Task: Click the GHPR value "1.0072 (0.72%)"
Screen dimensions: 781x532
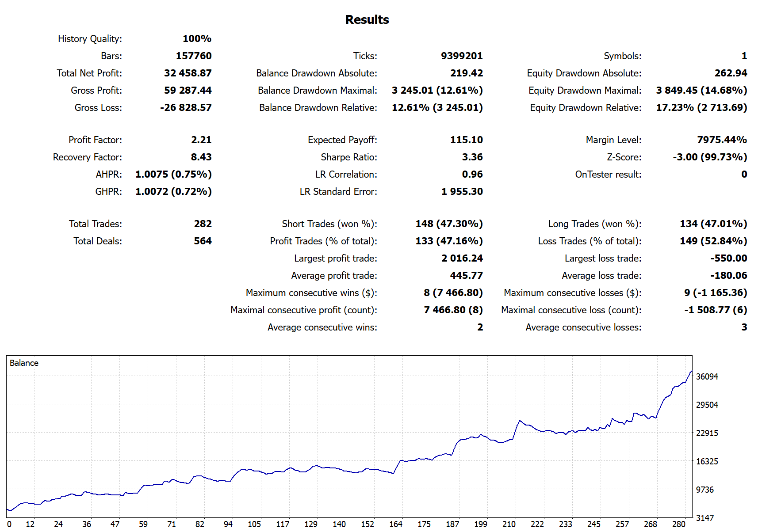Action: coord(173,192)
